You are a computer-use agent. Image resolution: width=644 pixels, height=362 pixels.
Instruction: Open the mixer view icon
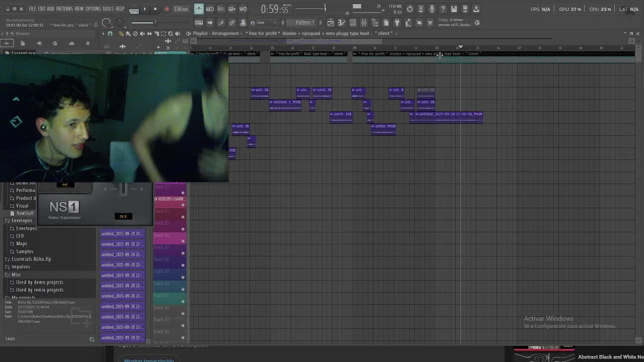coord(364,23)
